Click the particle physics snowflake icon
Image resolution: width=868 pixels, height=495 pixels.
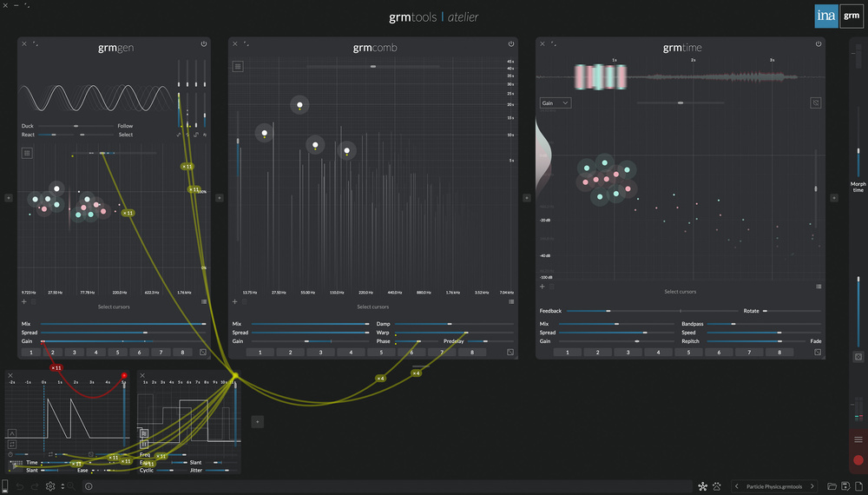click(702, 486)
